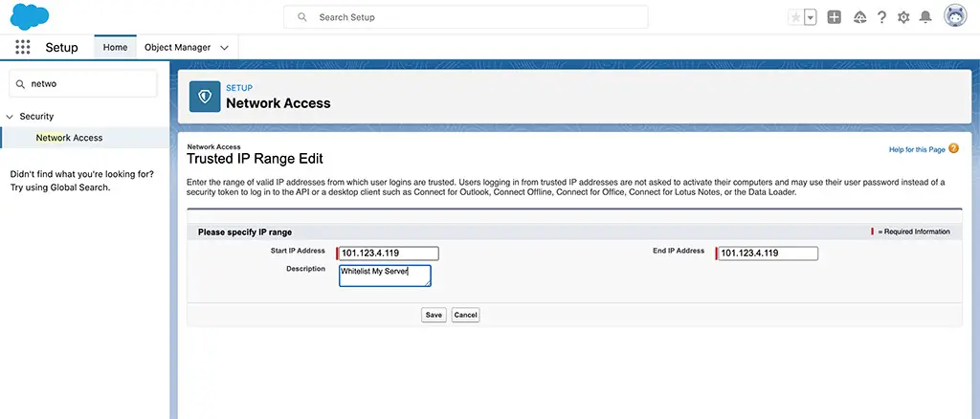Open the global actions plus icon

coord(834,17)
